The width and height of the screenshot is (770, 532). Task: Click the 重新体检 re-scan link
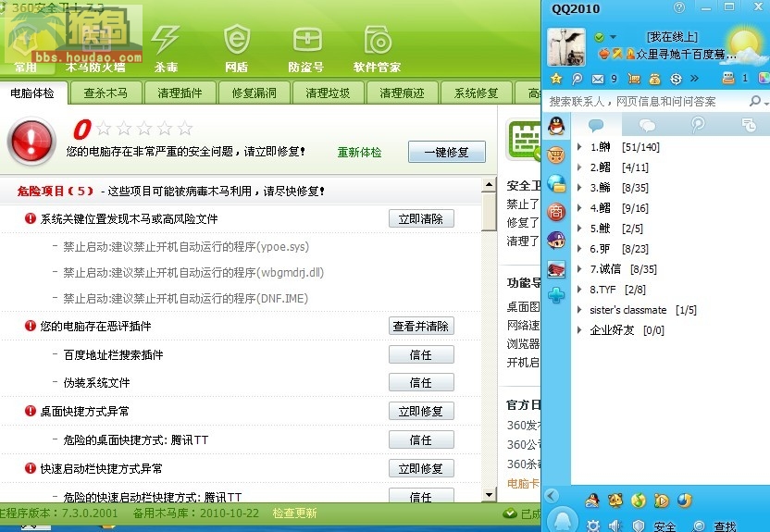pyautogui.click(x=359, y=152)
